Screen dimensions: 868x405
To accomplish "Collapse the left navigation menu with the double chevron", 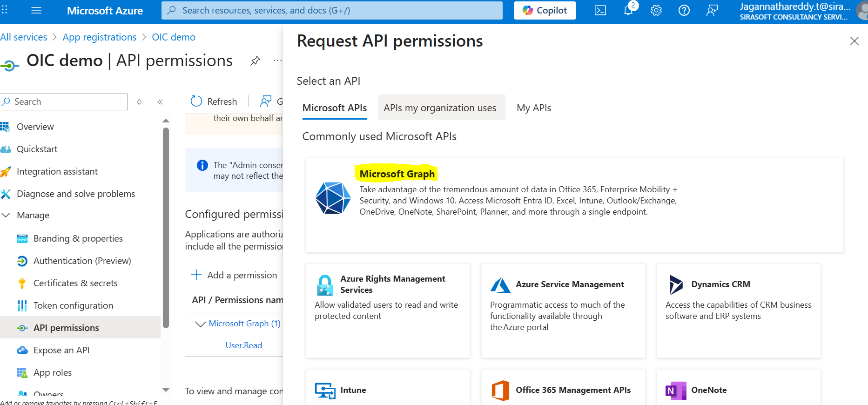I will (160, 101).
